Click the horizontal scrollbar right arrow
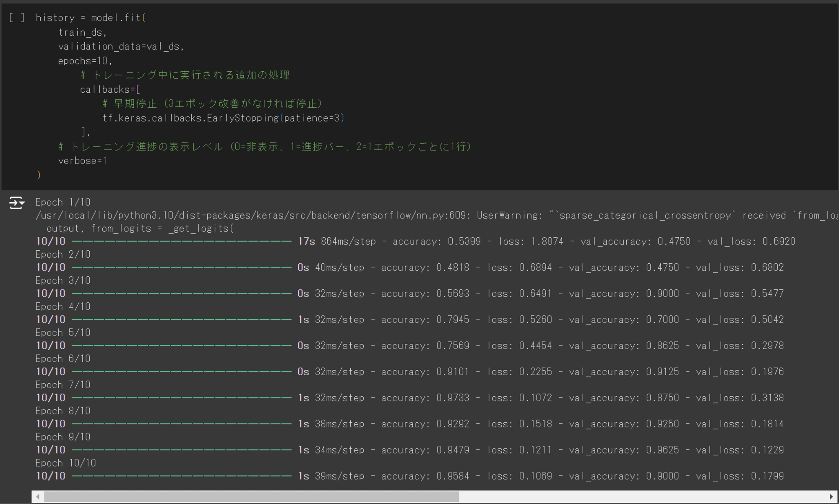This screenshot has width=839, height=504. (831, 497)
